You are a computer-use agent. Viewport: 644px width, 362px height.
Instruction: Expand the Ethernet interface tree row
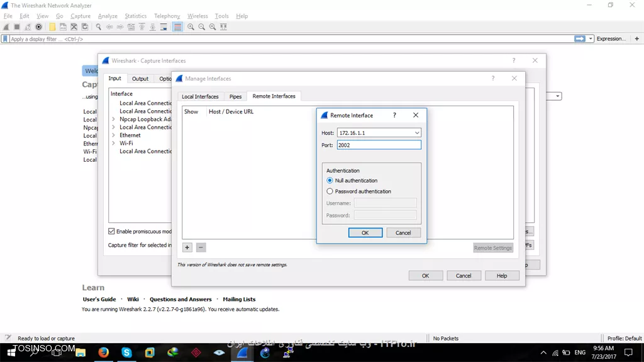click(113, 135)
